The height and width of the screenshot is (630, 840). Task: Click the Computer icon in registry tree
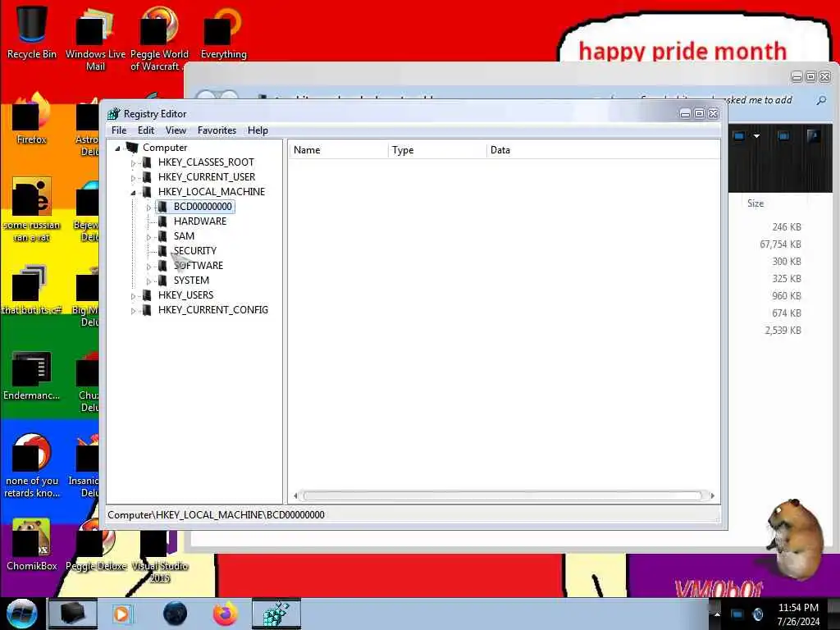pos(132,148)
